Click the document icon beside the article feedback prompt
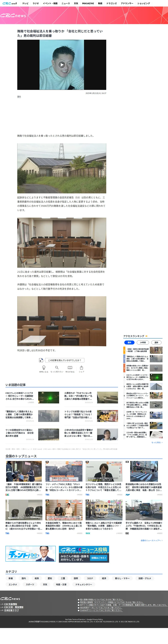 [x=41, y=360]
